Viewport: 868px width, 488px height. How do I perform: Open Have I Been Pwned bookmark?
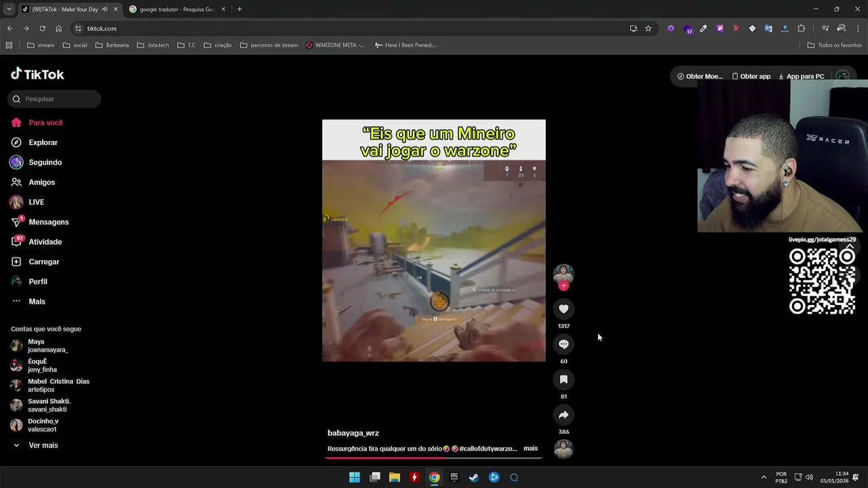[x=406, y=45]
